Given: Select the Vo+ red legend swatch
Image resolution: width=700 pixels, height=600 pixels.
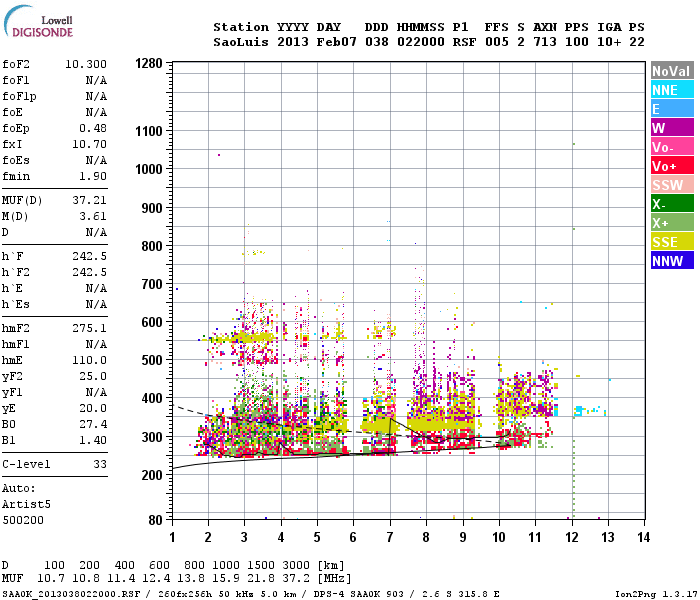Looking at the screenshot, I should click(672, 166).
